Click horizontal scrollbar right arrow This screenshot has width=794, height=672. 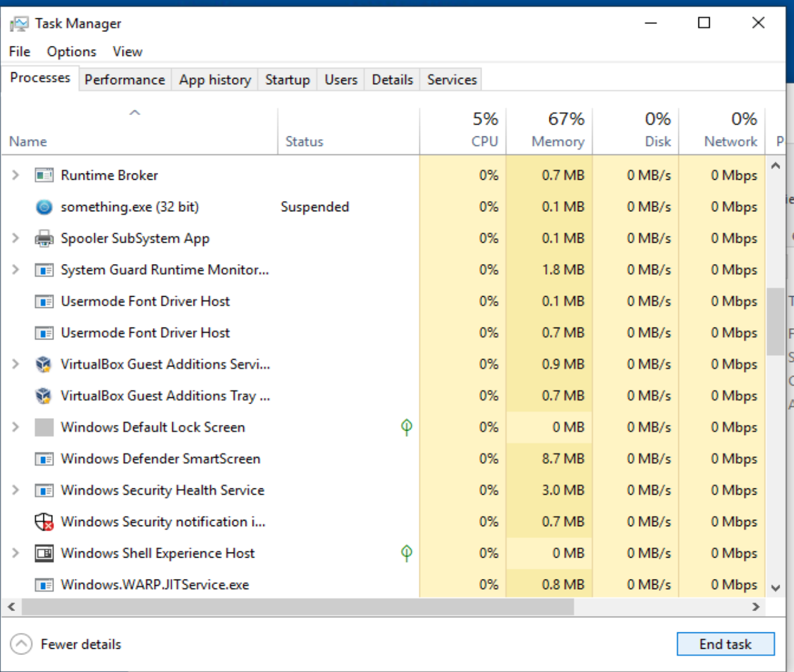(x=756, y=607)
